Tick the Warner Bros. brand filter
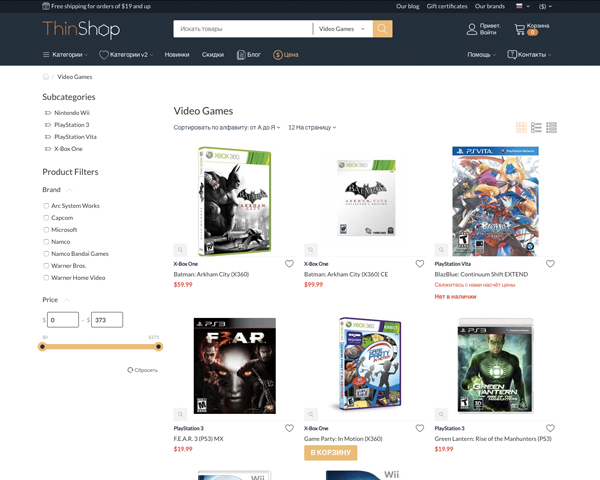600x480 pixels. (46, 266)
